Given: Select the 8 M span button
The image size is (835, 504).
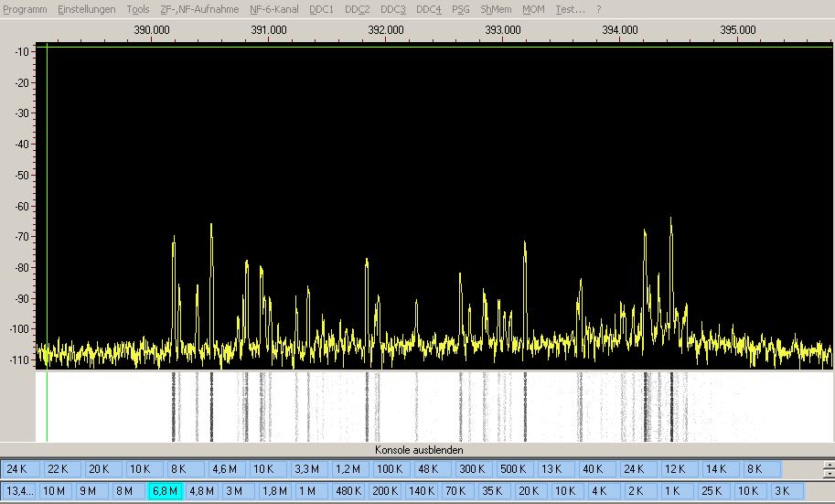Looking at the screenshot, I should point(128,490).
